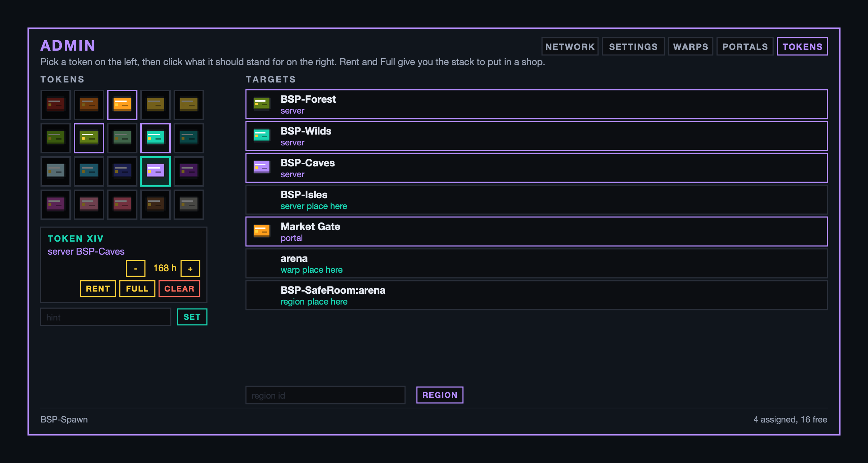868x463 pixels.
Task: Click the SET hint button
Action: point(192,317)
